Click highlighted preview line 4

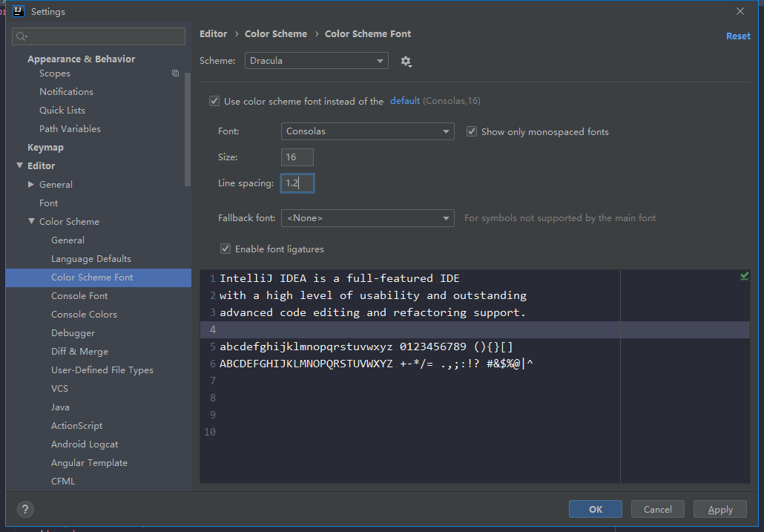click(475, 330)
